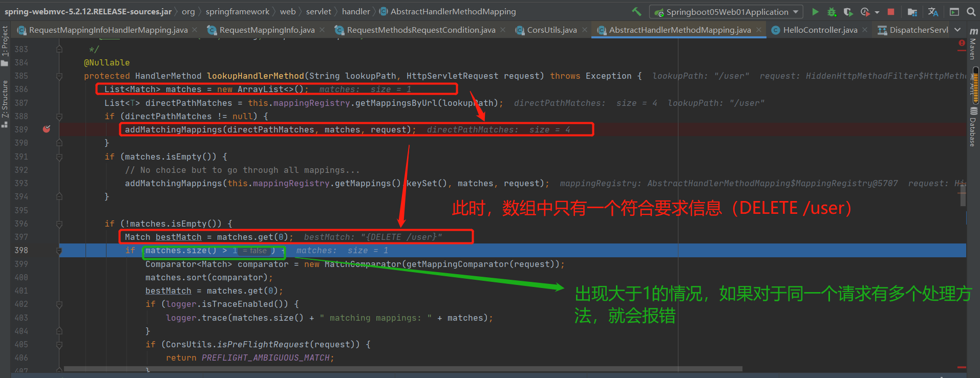Click the 'servlet' breadcrumb segment
Viewport: 980px width, 378px height.
point(318,11)
